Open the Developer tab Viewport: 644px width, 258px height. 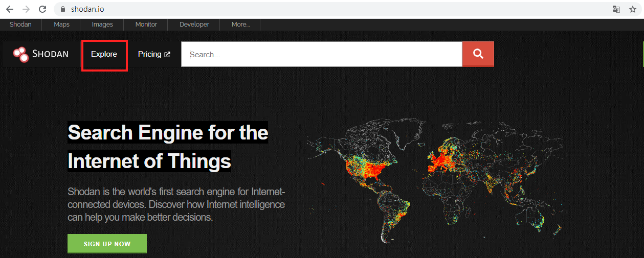coord(194,25)
